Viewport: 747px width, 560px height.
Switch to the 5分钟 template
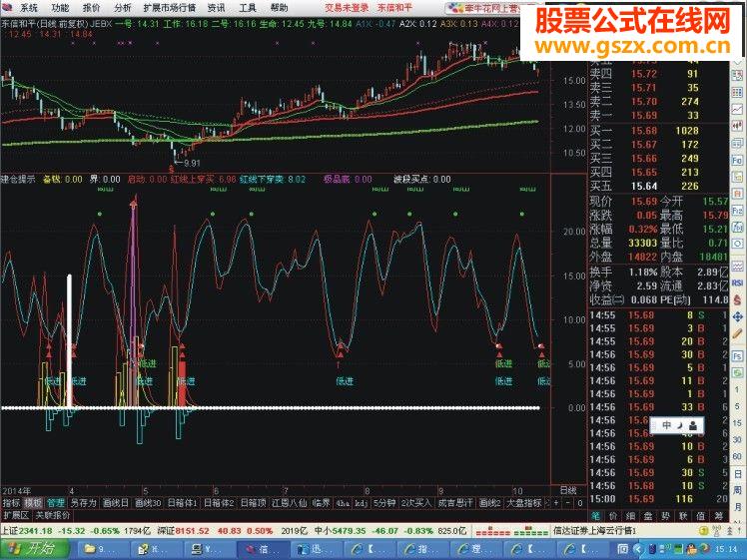pos(384,503)
